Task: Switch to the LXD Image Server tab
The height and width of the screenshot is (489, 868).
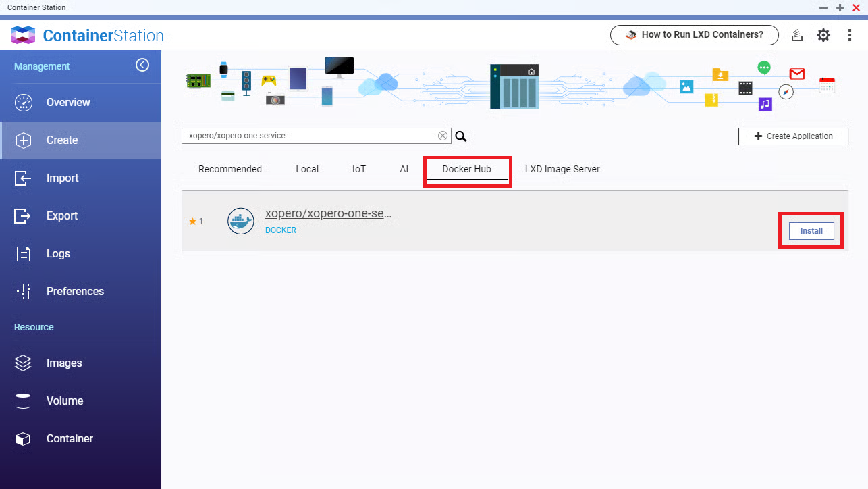Action: click(x=562, y=169)
